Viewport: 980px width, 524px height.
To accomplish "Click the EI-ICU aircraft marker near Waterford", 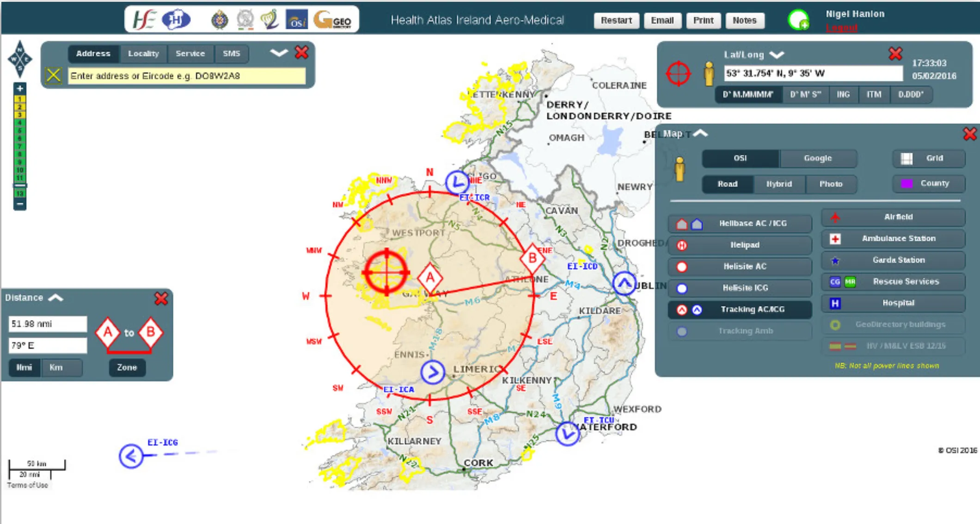I will point(568,434).
